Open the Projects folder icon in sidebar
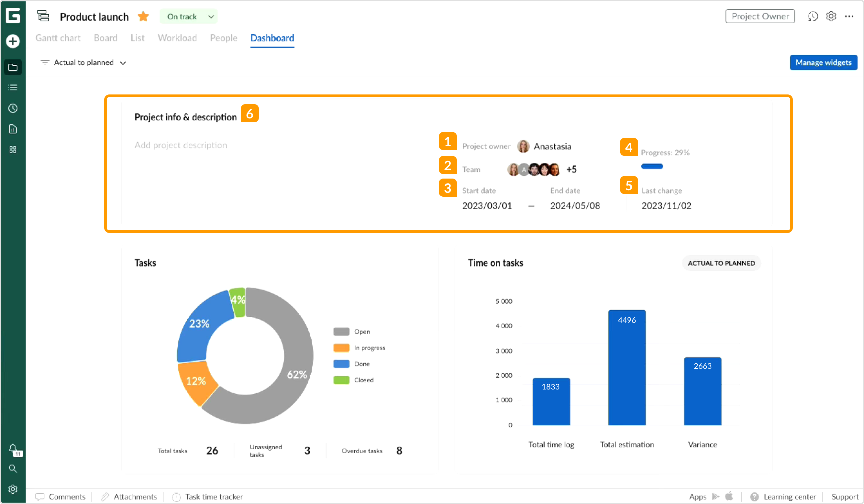 point(13,67)
